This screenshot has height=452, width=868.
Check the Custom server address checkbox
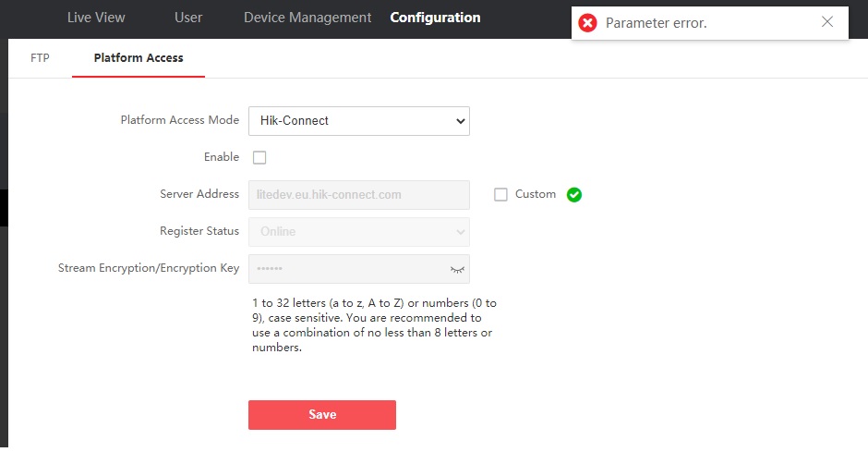(x=500, y=195)
